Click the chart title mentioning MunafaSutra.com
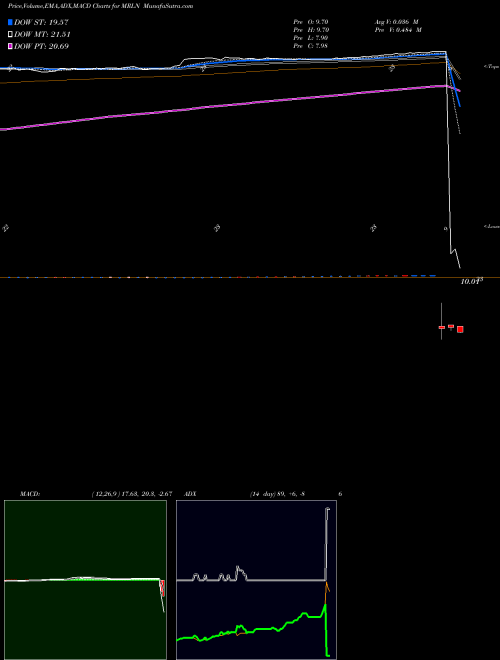 click(100, 6)
